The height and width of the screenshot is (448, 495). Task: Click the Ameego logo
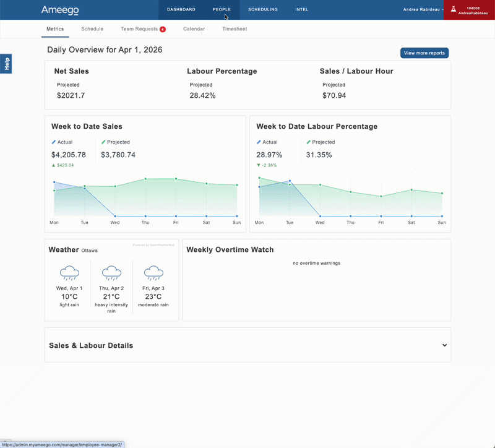[x=60, y=10]
